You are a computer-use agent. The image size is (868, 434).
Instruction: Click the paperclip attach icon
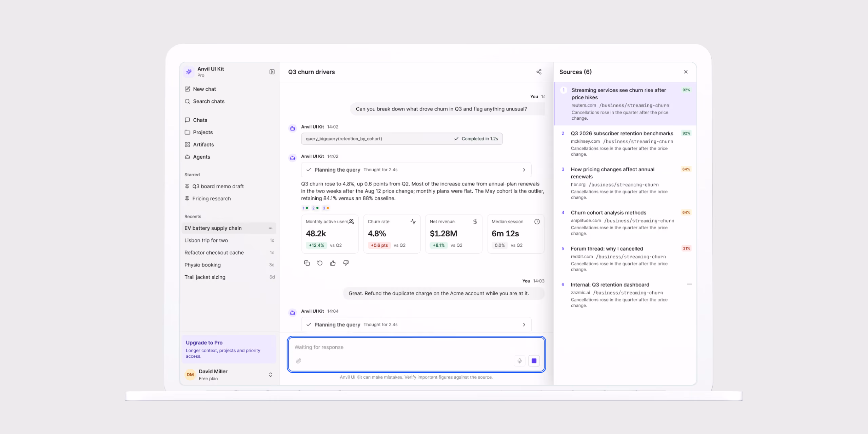pyautogui.click(x=298, y=361)
